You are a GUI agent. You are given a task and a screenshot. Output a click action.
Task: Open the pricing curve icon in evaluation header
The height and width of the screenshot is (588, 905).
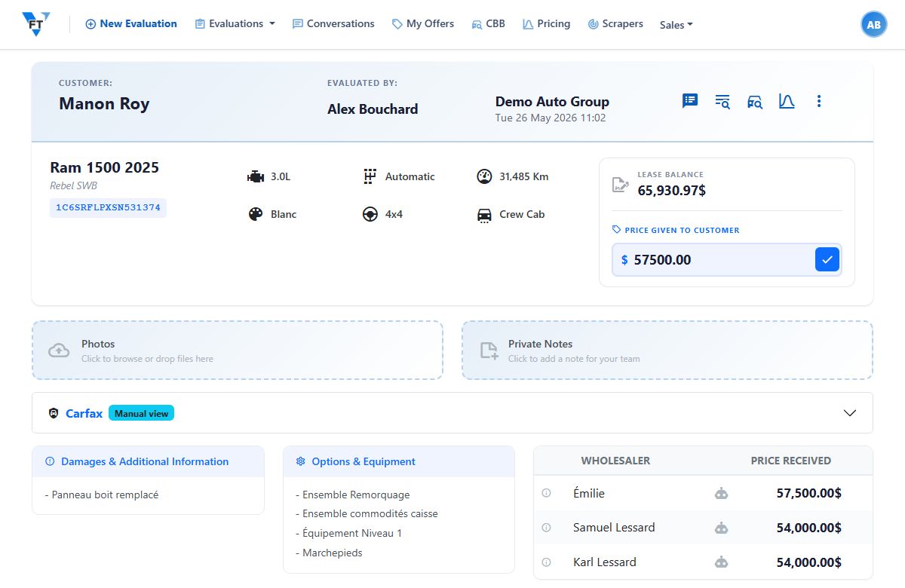point(787,101)
